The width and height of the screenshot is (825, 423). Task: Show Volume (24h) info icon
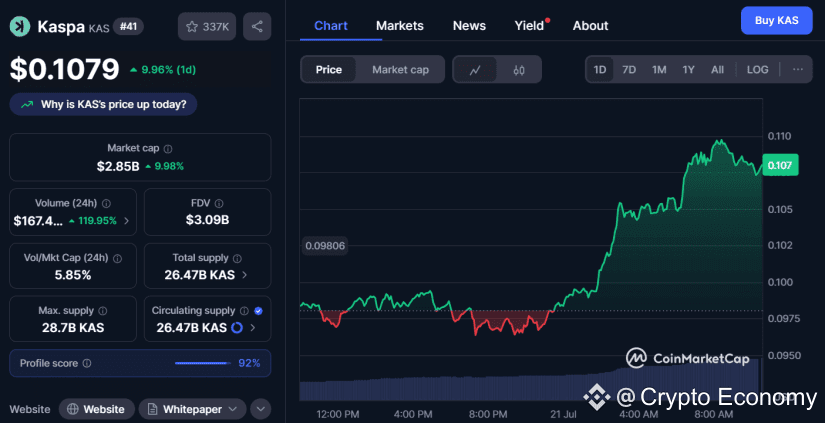click(106, 203)
